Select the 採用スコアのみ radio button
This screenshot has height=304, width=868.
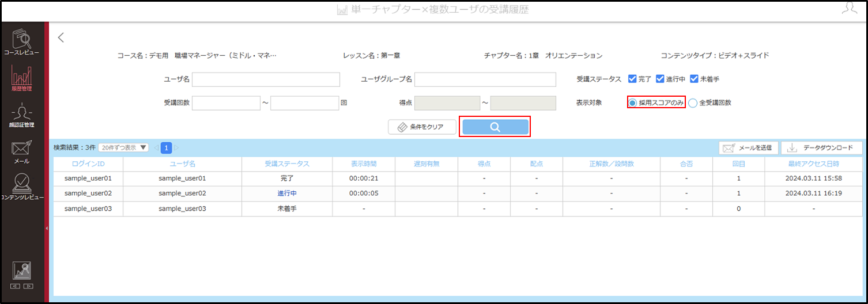point(633,103)
